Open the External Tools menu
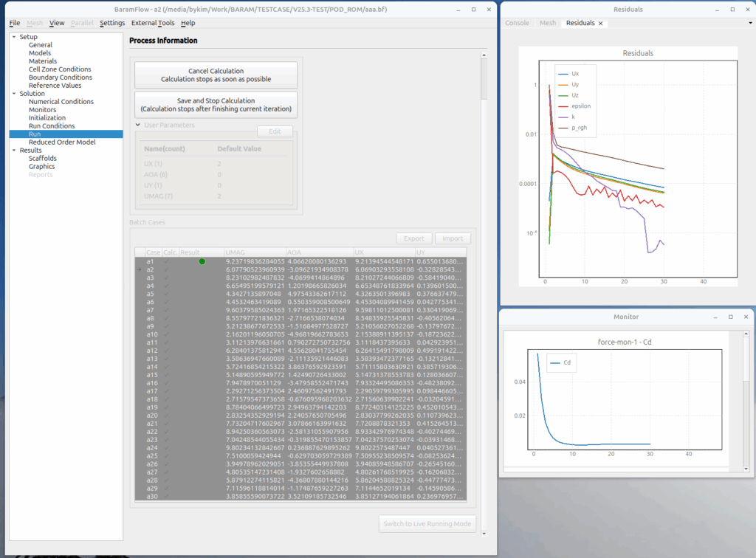 pos(153,23)
